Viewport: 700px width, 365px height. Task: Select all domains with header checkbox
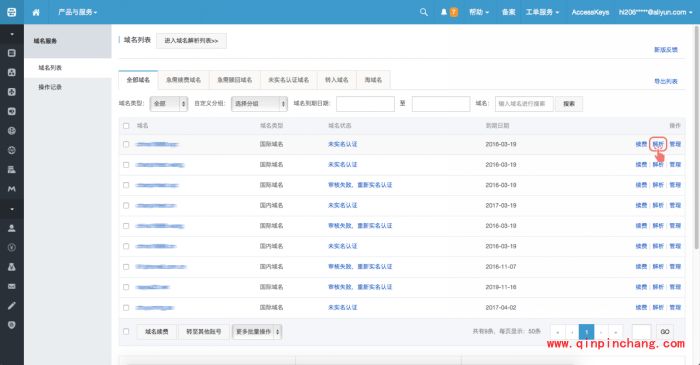pyautogui.click(x=126, y=126)
